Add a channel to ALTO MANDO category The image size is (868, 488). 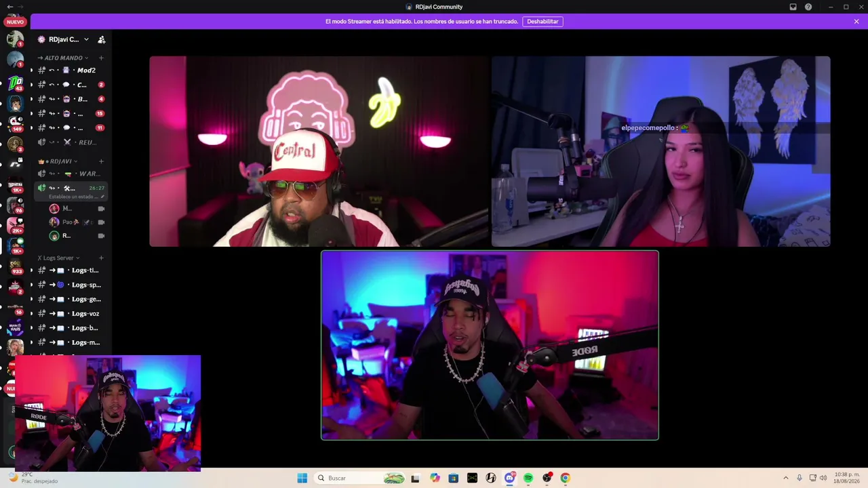coord(101,58)
